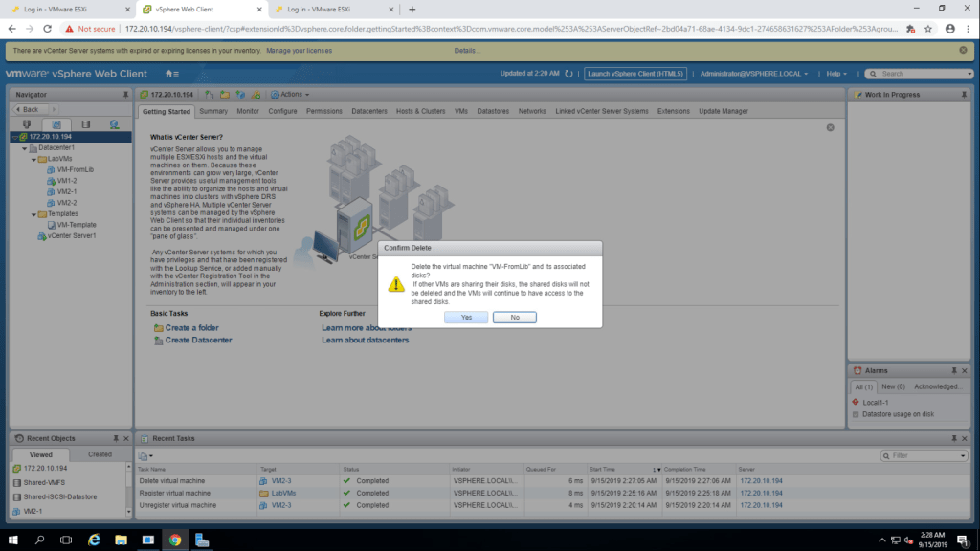Open the vSphere home menu icon
The width and height of the screenshot is (980, 551).
point(171,74)
